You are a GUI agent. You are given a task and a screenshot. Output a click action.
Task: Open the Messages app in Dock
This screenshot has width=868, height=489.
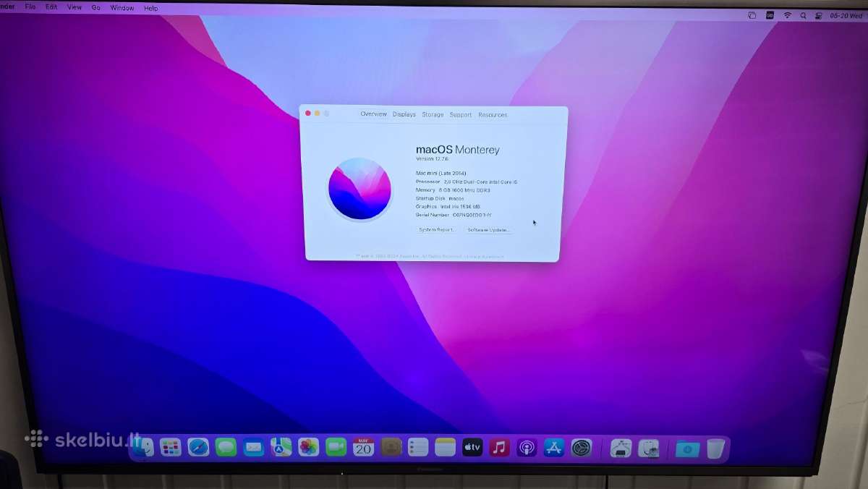pyautogui.click(x=226, y=447)
